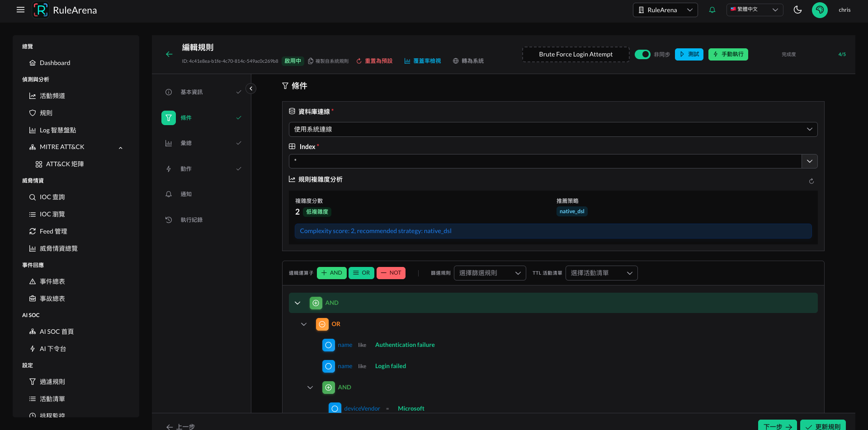Viewport: 868px width, 430px height.
Task: Click the orange OR node icon
Action: 322,324
